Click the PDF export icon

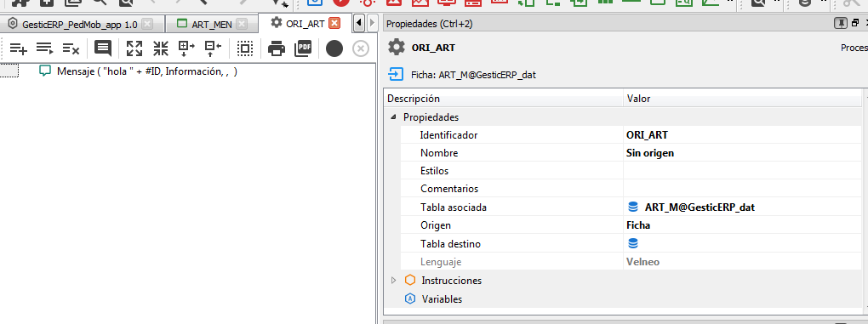tap(303, 48)
